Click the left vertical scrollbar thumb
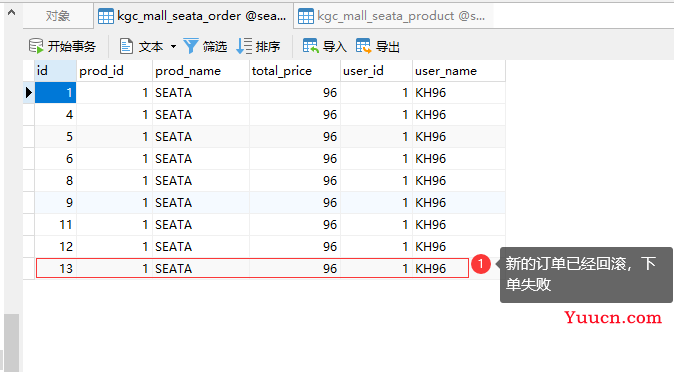 (11, 343)
